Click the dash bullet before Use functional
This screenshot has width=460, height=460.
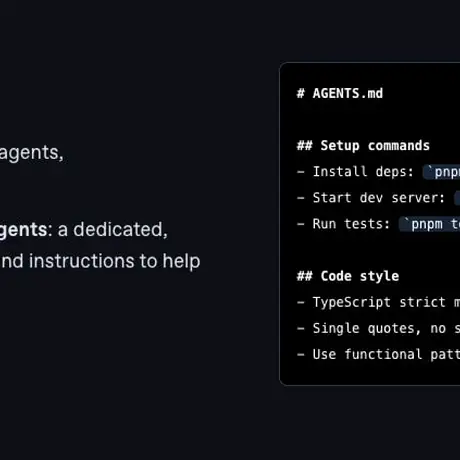(301, 354)
